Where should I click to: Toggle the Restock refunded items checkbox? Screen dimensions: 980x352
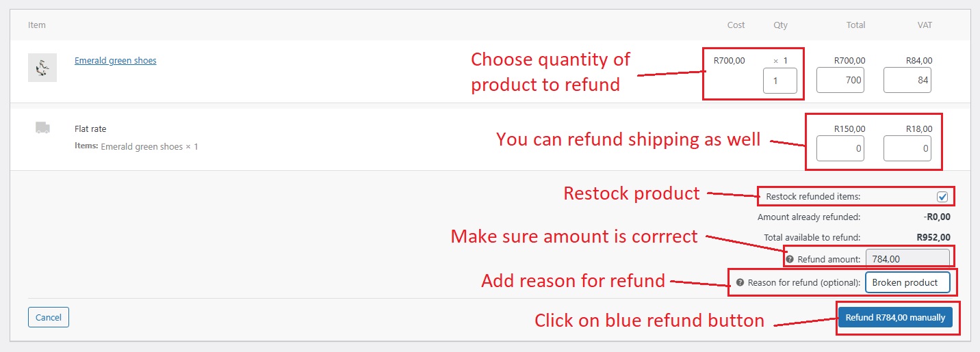(x=942, y=197)
